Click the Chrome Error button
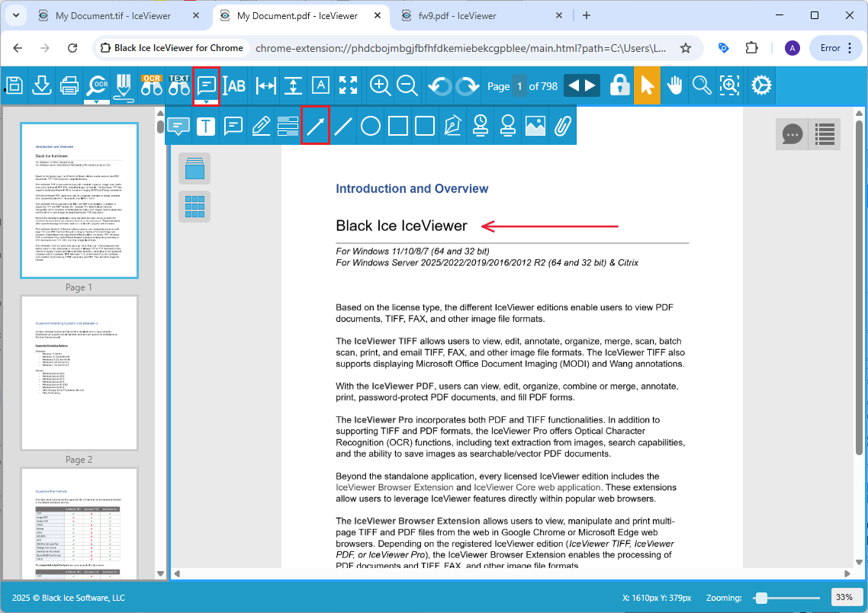 click(x=836, y=48)
